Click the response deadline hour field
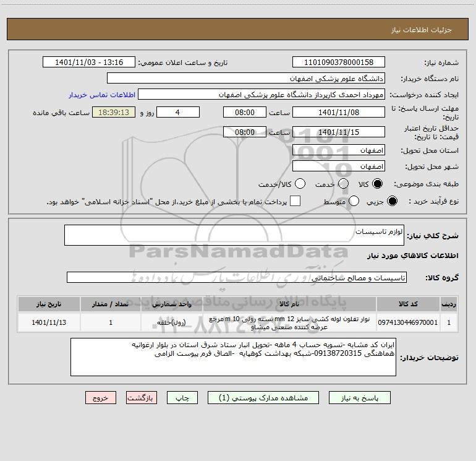Screen dimensions: 476x461 click(x=245, y=113)
